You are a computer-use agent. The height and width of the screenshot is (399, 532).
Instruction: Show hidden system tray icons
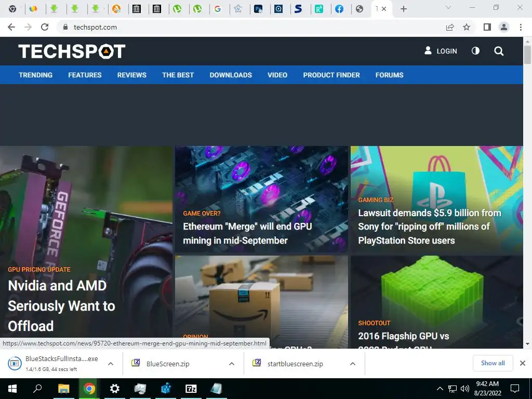tap(440, 389)
